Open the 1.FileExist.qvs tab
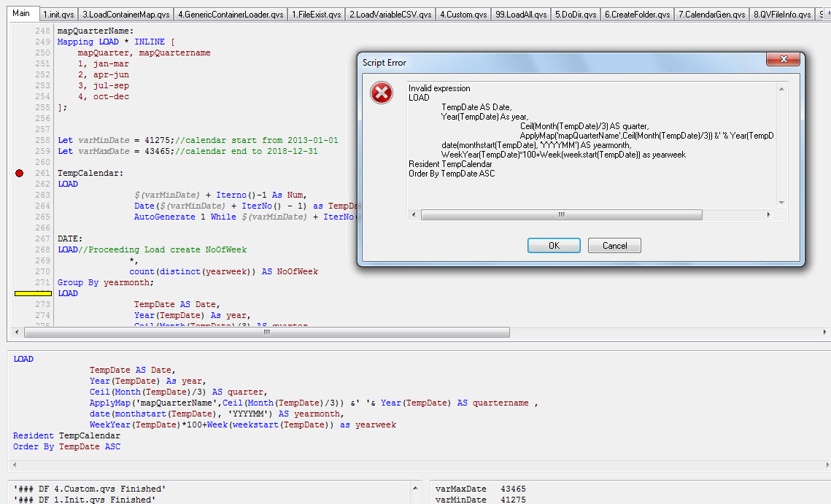831x504 pixels. point(317,15)
